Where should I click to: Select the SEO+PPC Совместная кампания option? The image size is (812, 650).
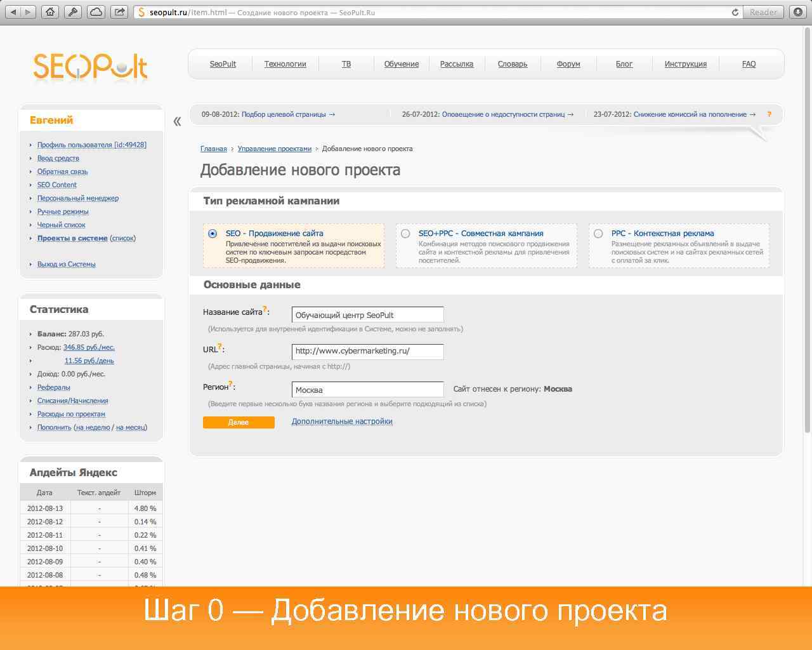405,234
